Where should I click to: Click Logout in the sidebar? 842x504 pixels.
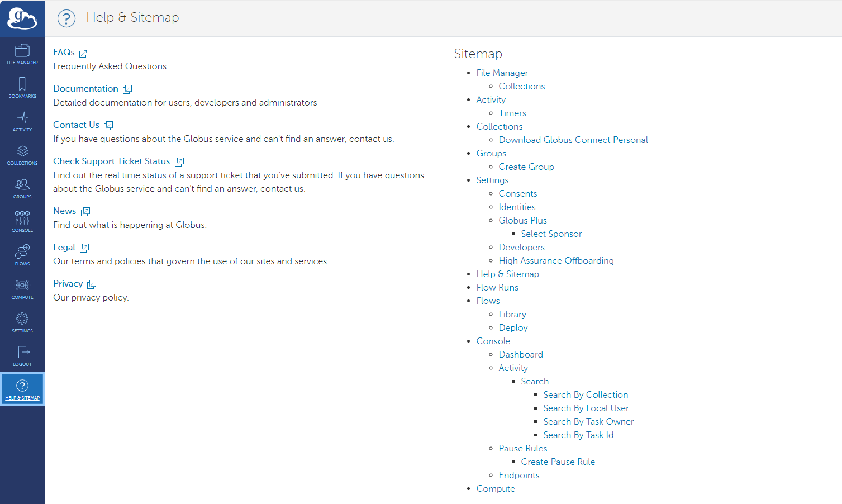22,356
